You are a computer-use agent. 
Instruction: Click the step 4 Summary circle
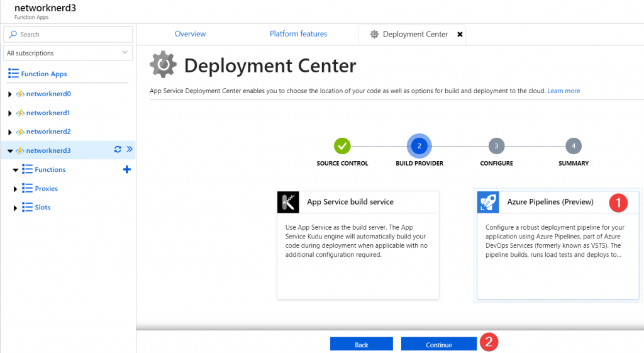(x=574, y=146)
